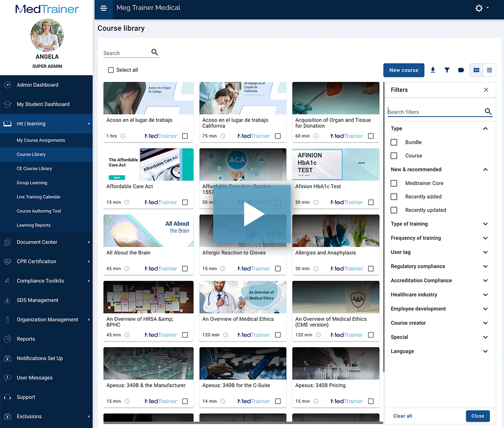Toggle the filter funnel icon
Screen dimensions: 504x428
447,70
